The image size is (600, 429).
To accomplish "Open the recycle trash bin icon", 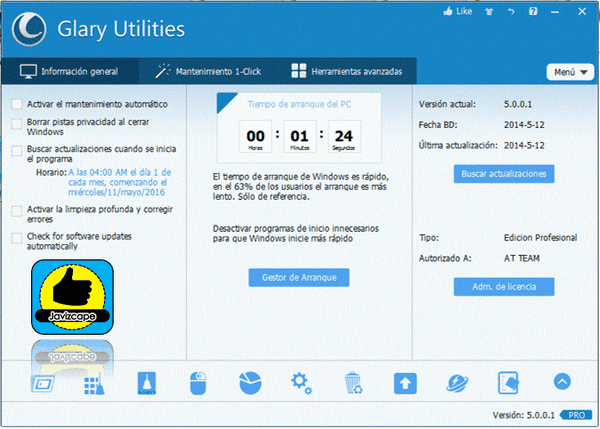I will click(x=353, y=383).
